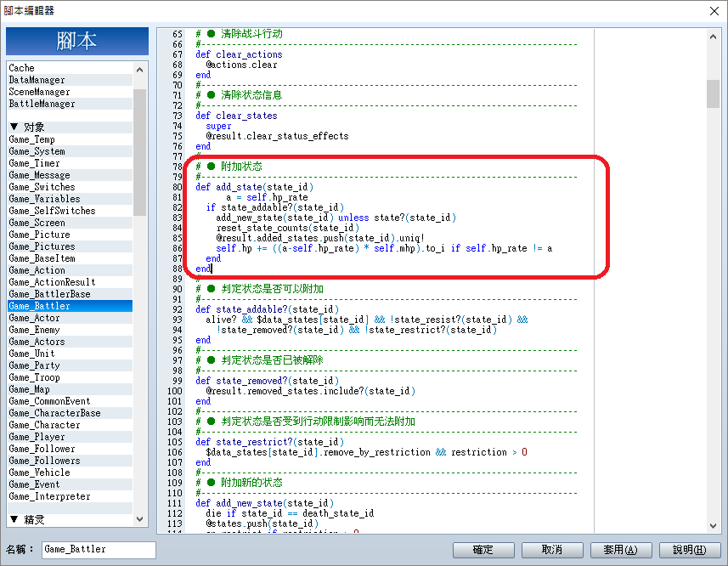Click the 名稱 name input field
Image resolution: width=728 pixels, height=566 pixels.
pos(99,550)
